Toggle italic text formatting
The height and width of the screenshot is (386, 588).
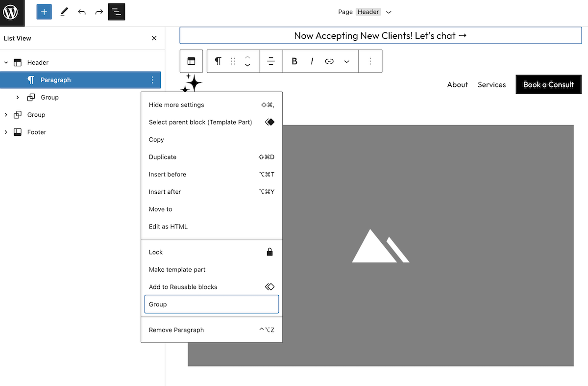click(x=312, y=61)
